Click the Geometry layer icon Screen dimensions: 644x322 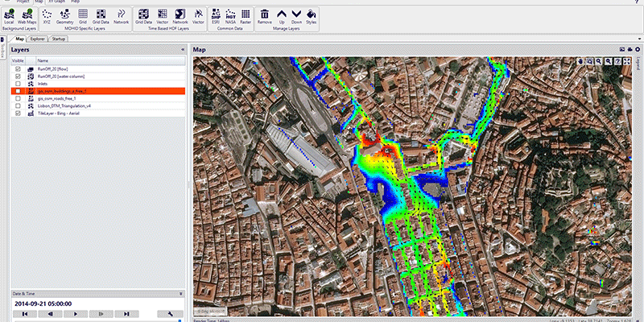(65, 16)
